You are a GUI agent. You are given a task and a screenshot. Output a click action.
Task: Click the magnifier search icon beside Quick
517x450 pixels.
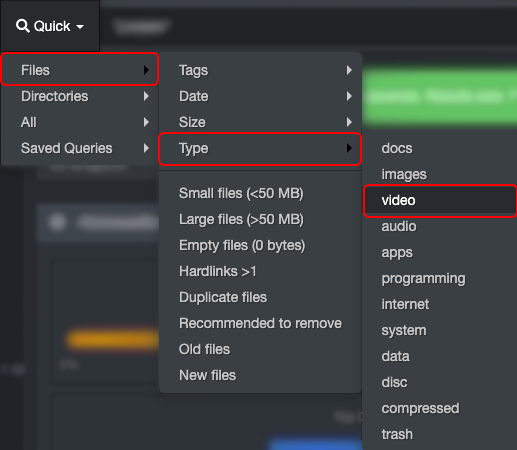(x=23, y=26)
